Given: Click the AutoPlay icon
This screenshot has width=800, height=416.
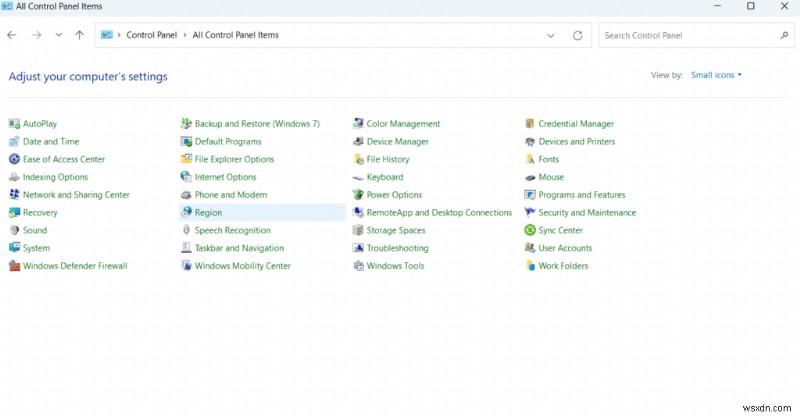Looking at the screenshot, I should coord(14,124).
